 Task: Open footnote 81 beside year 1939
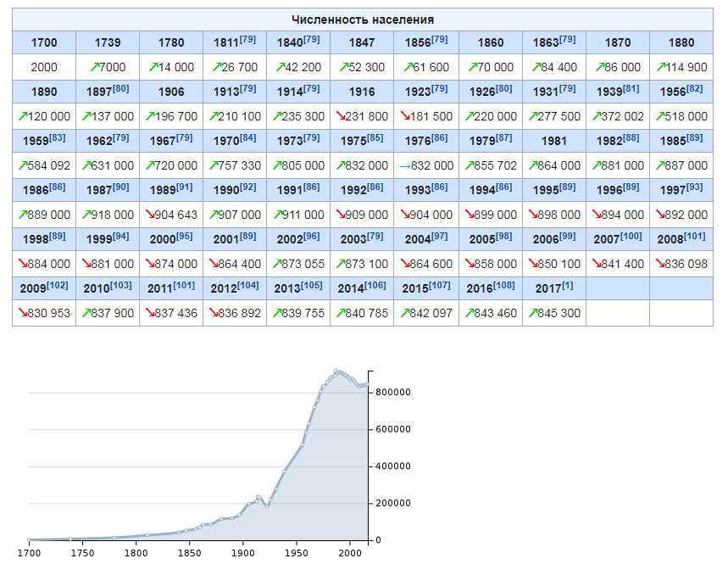631,88
